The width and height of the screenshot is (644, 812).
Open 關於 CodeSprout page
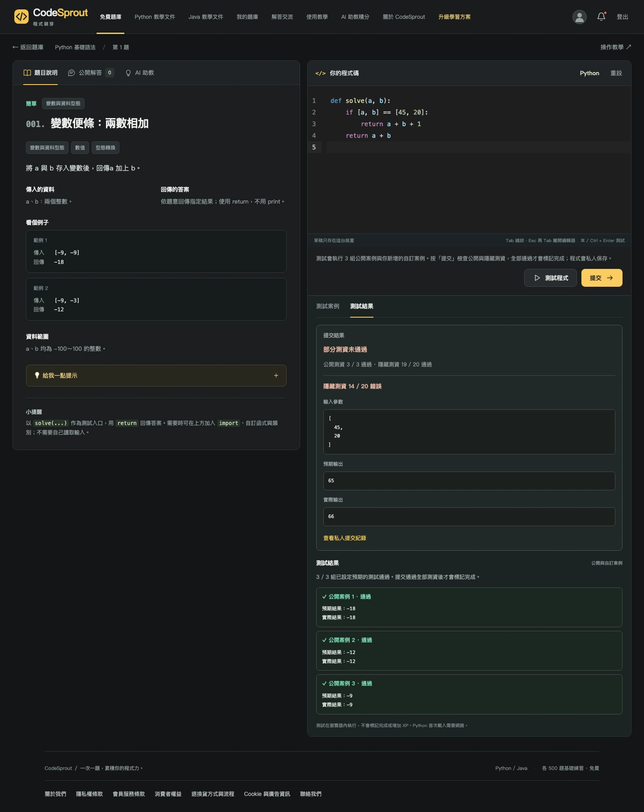coord(404,17)
